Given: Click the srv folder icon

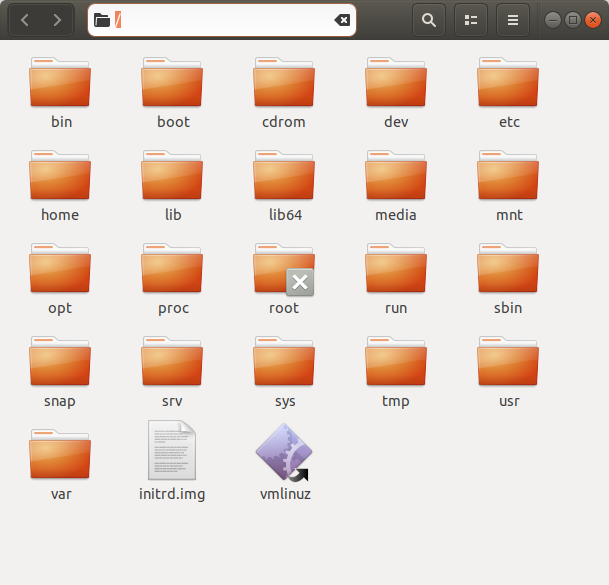Looking at the screenshot, I should [172, 361].
